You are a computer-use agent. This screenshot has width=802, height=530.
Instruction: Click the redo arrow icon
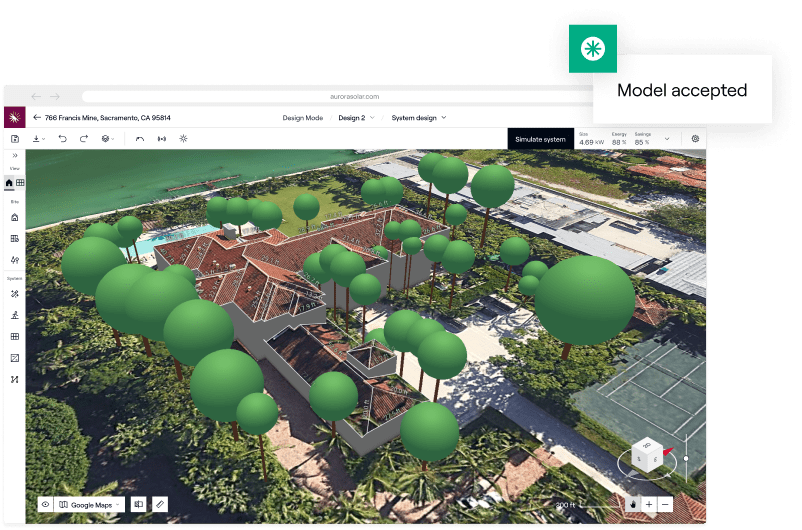click(x=83, y=139)
